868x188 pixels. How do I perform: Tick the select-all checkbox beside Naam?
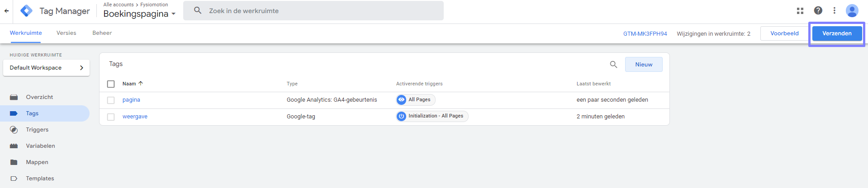(111, 84)
